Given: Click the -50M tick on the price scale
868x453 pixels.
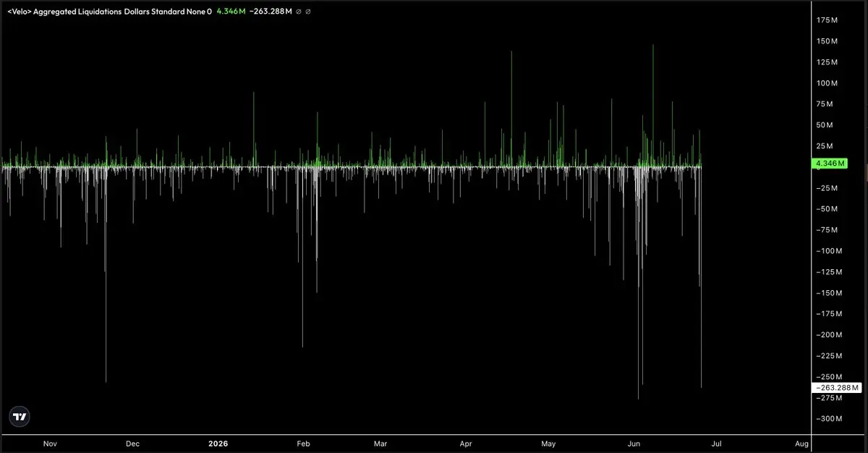Looking at the screenshot, I should [x=826, y=209].
